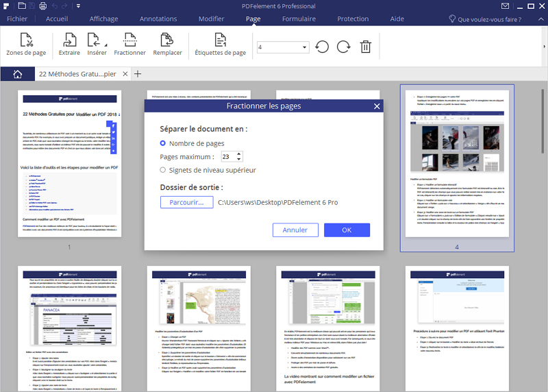Viewport: 548px width, 392px height.
Task: Click the Extraire pages icon
Action: coord(69,45)
